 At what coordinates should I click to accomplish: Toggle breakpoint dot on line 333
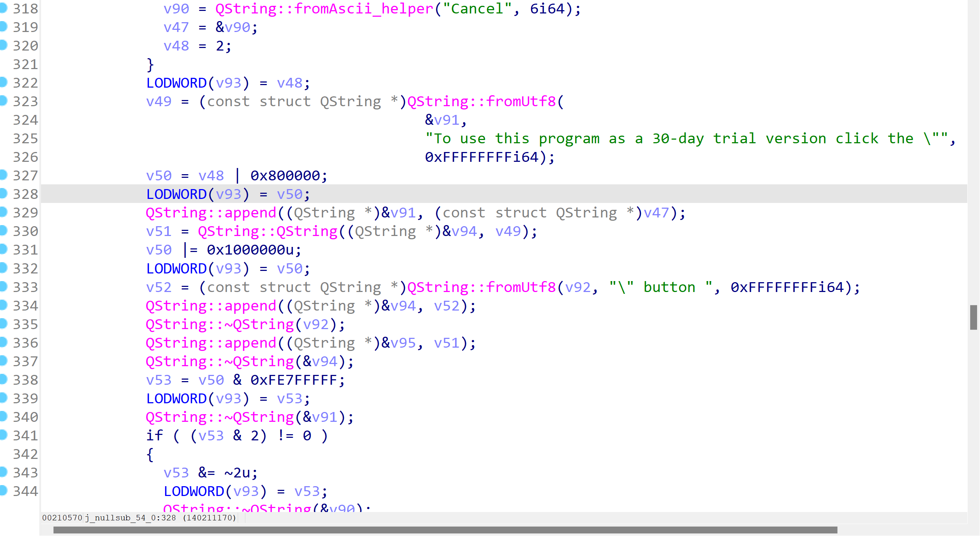click(3, 287)
